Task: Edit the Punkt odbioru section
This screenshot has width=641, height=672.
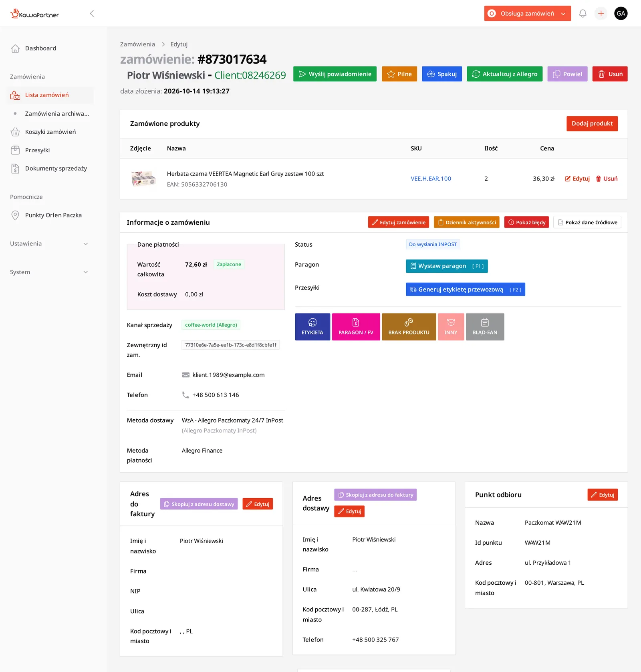Action: 603,495
